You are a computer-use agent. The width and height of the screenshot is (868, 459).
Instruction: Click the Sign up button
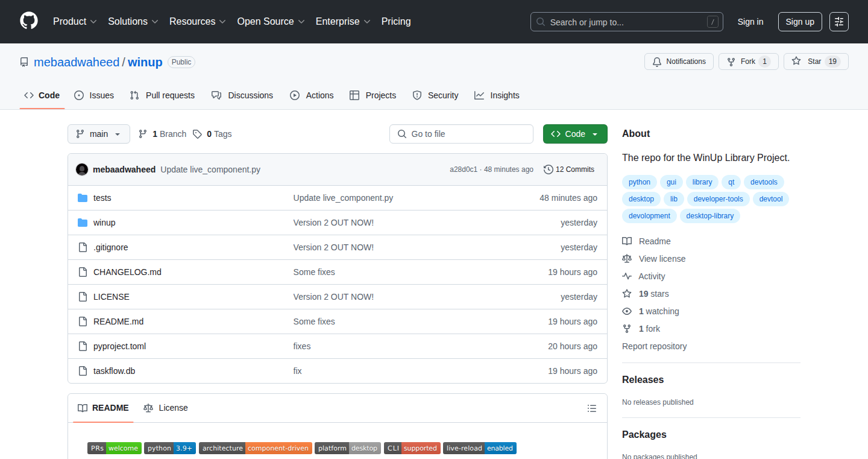pyautogui.click(x=800, y=22)
